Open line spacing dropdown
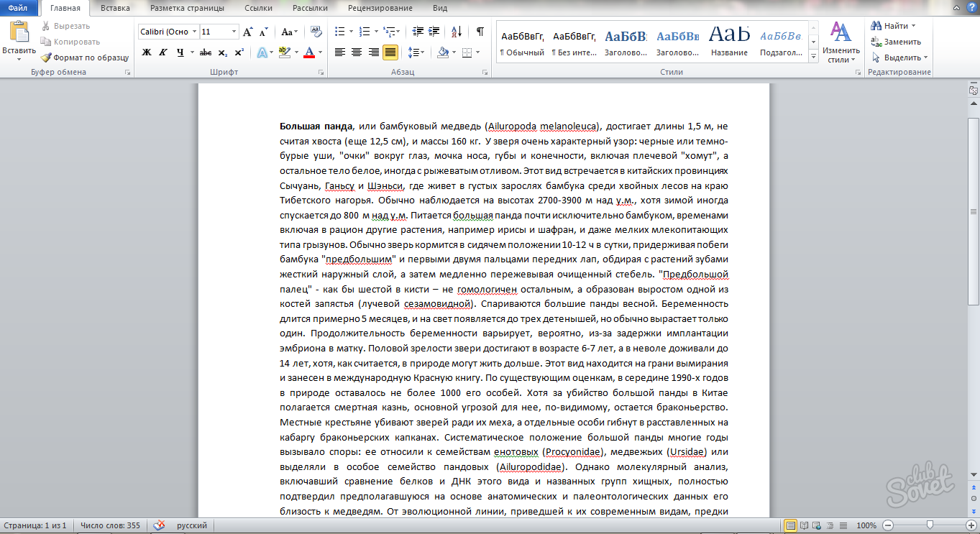The width and height of the screenshot is (980, 534). pyautogui.click(x=416, y=52)
